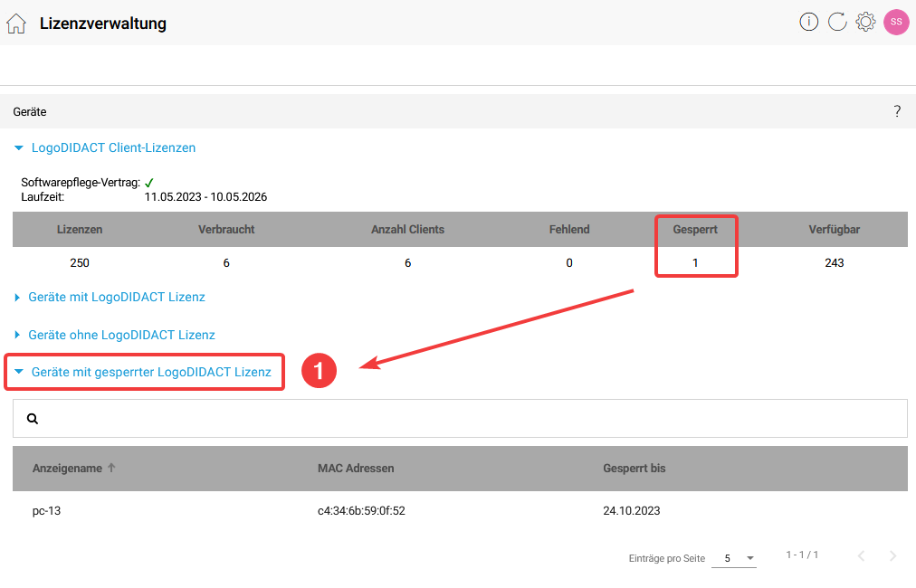This screenshot has height=588, width=916.
Task: Open the info icon in header
Action: (x=808, y=23)
